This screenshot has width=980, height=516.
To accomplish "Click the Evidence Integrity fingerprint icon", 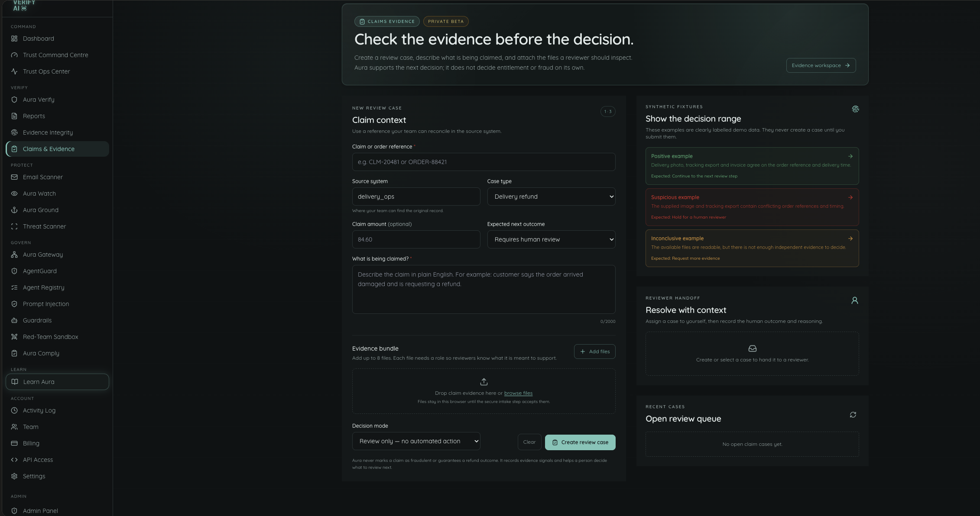I will (14, 132).
